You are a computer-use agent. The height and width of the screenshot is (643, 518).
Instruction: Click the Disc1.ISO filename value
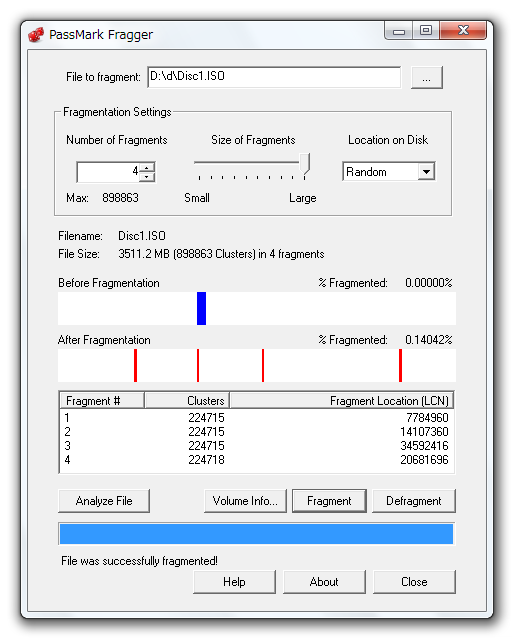click(x=142, y=236)
